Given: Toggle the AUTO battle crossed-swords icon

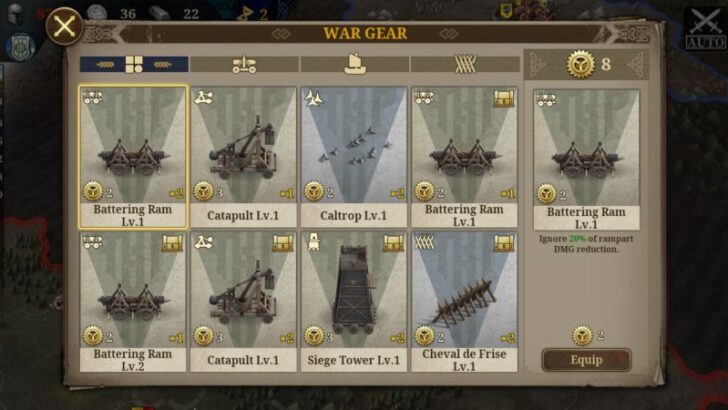Looking at the screenshot, I should pos(706,28).
